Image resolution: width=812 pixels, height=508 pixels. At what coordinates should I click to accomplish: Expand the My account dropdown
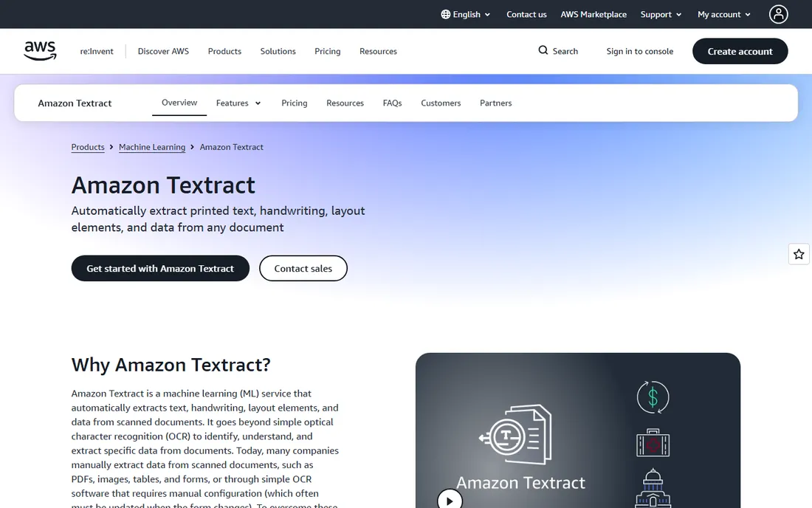pyautogui.click(x=724, y=15)
